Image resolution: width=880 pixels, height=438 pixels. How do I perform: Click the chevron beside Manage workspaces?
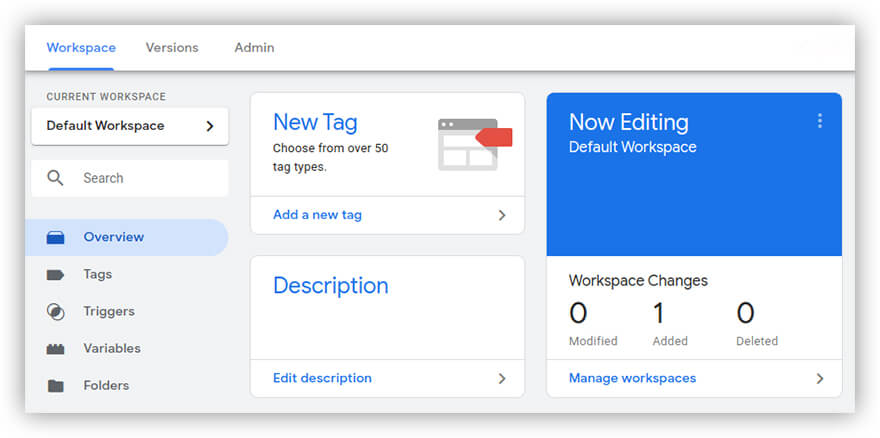[819, 379]
